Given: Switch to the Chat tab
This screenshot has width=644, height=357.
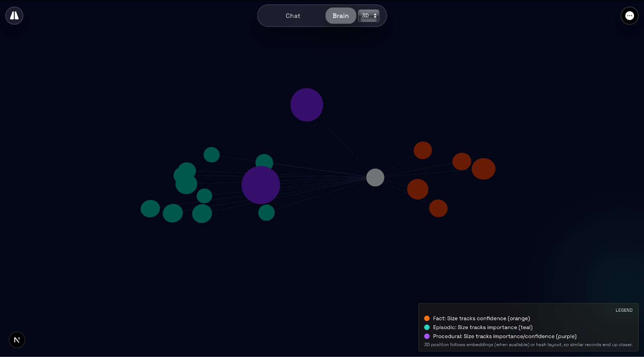Looking at the screenshot, I should (293, 16).
